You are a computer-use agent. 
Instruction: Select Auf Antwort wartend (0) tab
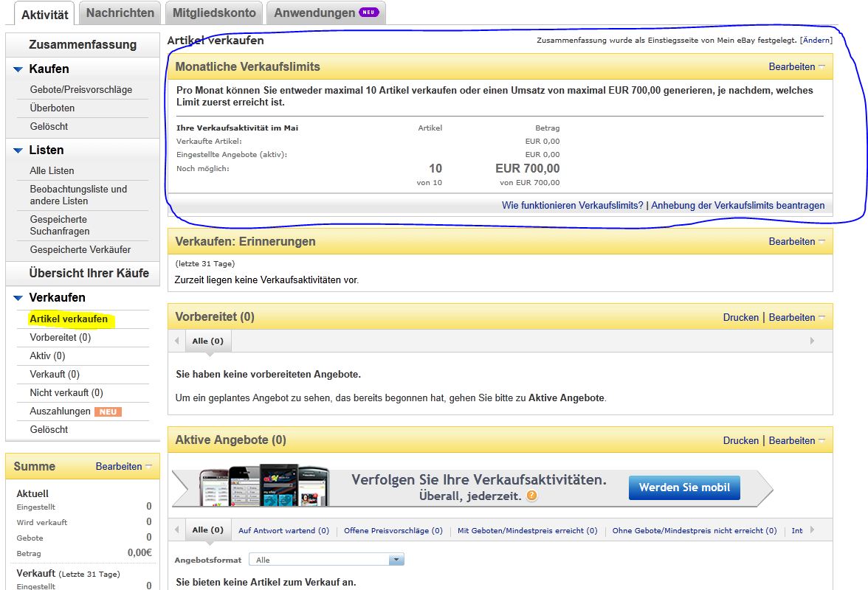tap(283, 531)
